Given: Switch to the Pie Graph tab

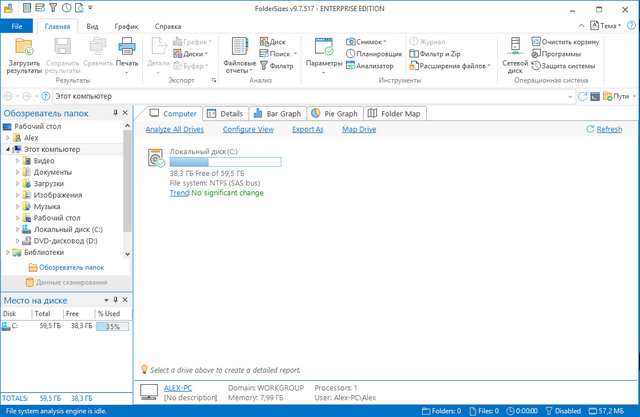Looking at the screenshot, I should coord(334,114).
